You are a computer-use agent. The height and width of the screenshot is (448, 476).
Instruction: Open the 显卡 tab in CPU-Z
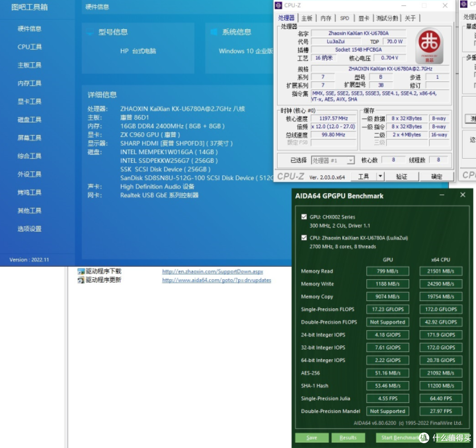coord(364,18)
